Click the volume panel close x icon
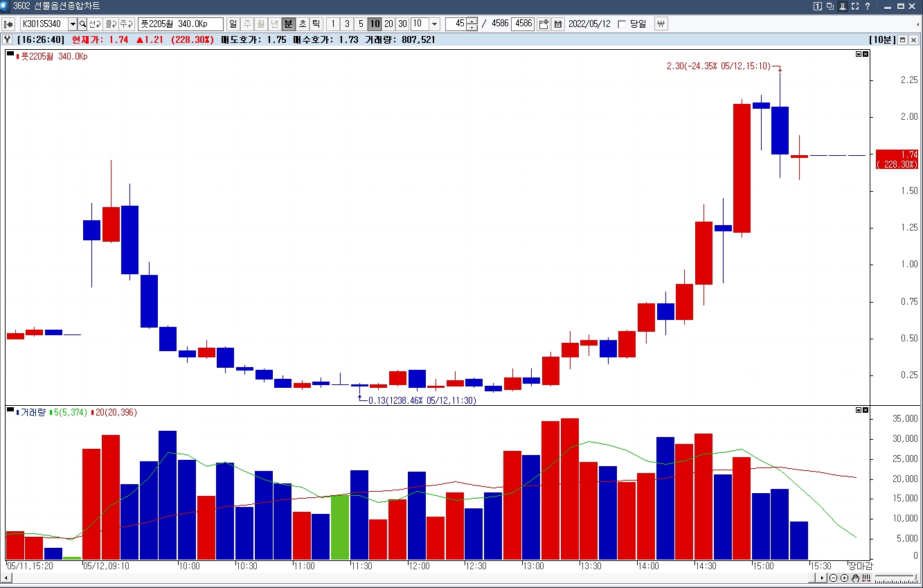This screenshot has width=923, height=588. click(x=866, y=410)
